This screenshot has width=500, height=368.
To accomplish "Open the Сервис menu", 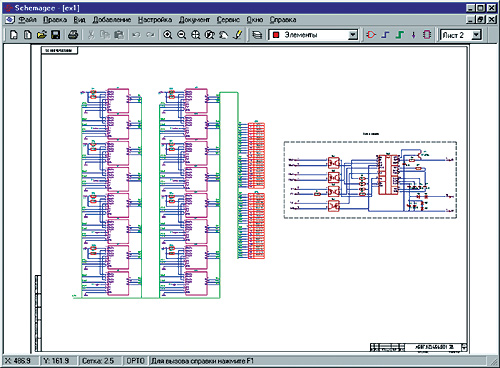I will point(228,20).
